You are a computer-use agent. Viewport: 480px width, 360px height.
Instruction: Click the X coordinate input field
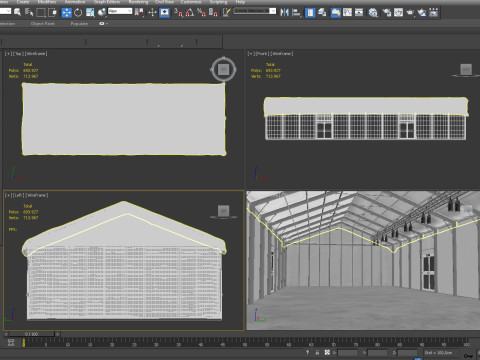(x=347, y=352)
